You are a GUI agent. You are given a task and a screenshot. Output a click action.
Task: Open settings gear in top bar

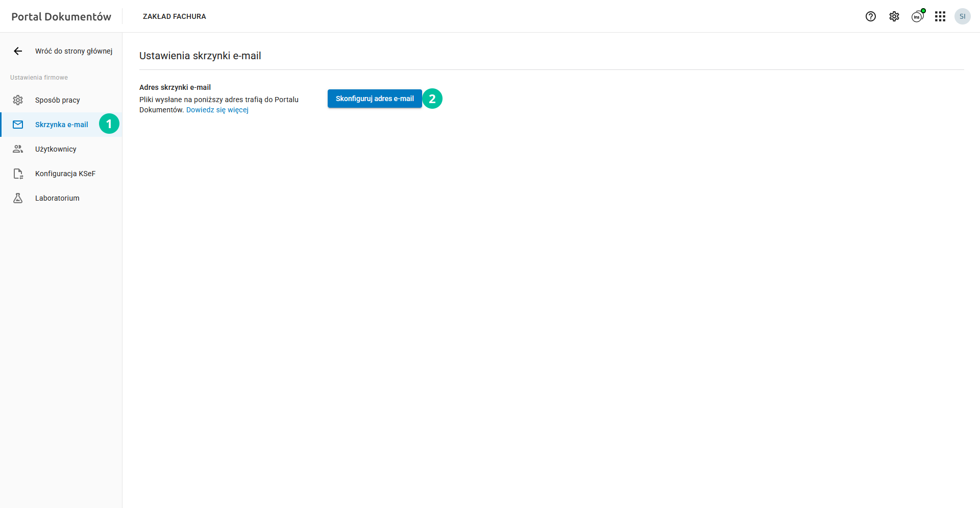tap(894, 16)
